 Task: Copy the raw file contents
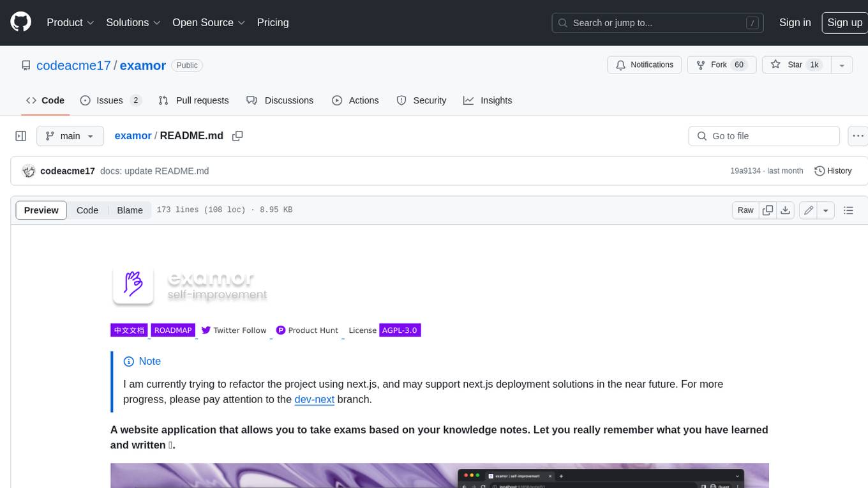point(768,210)
